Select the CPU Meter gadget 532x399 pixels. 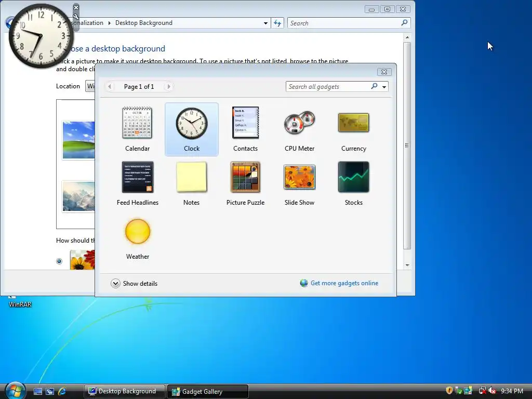click(x=299, y=129)
